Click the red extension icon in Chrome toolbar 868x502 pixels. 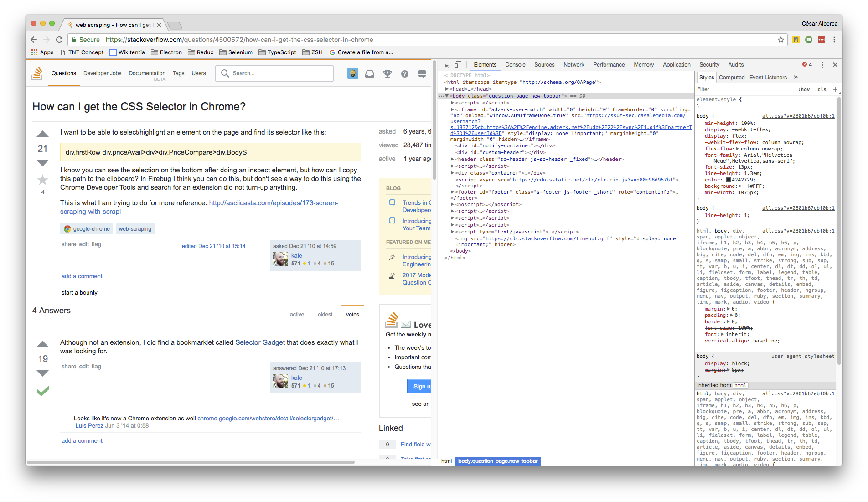821,40
